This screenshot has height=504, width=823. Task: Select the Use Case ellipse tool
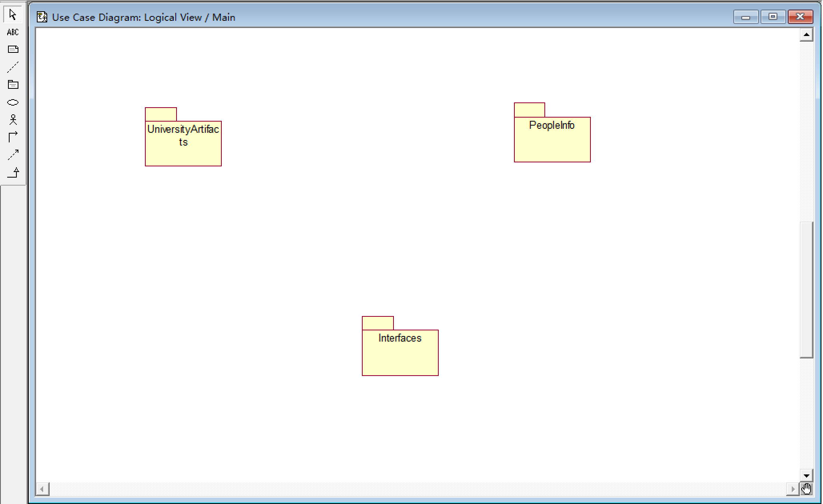[13, 102]
